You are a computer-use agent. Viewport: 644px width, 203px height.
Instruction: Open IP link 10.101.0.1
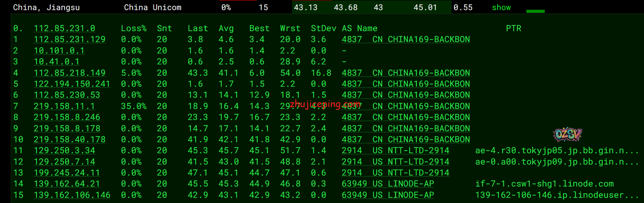pyautogui.click(x=59, y=51)
